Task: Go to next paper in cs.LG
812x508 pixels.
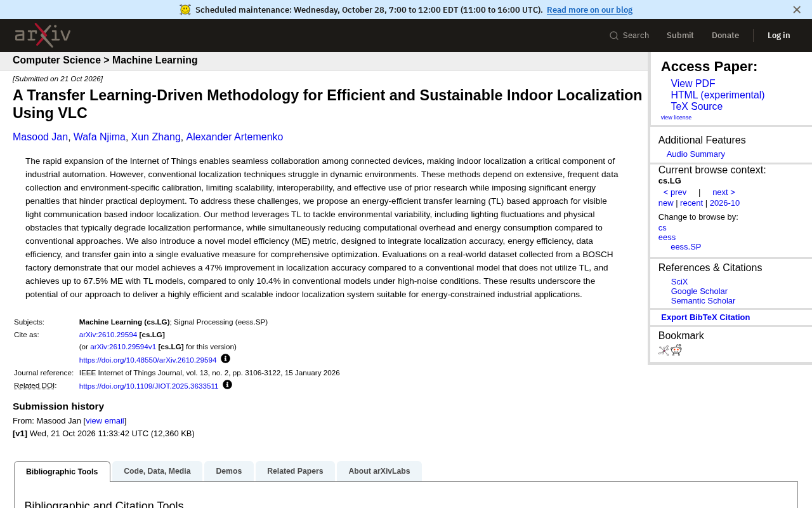Action: (724, 192)
